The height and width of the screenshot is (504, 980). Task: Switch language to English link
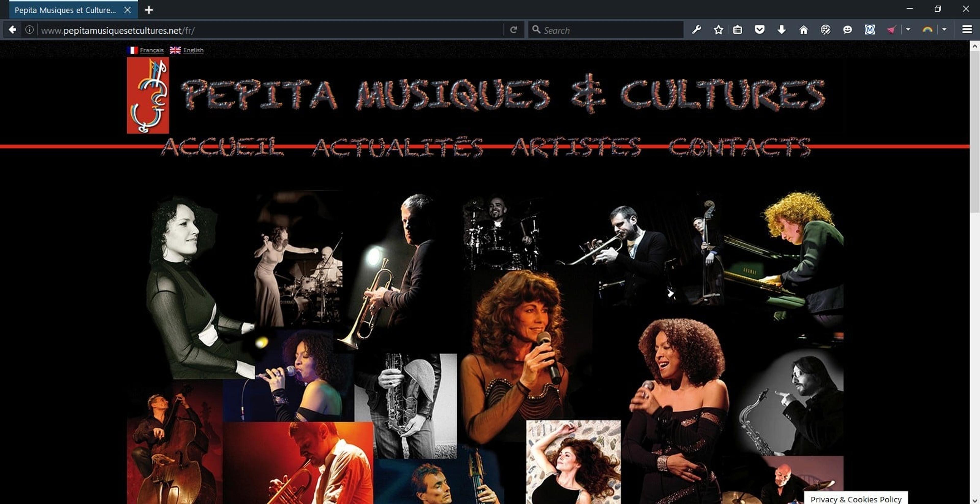click(x=193, y=50)
